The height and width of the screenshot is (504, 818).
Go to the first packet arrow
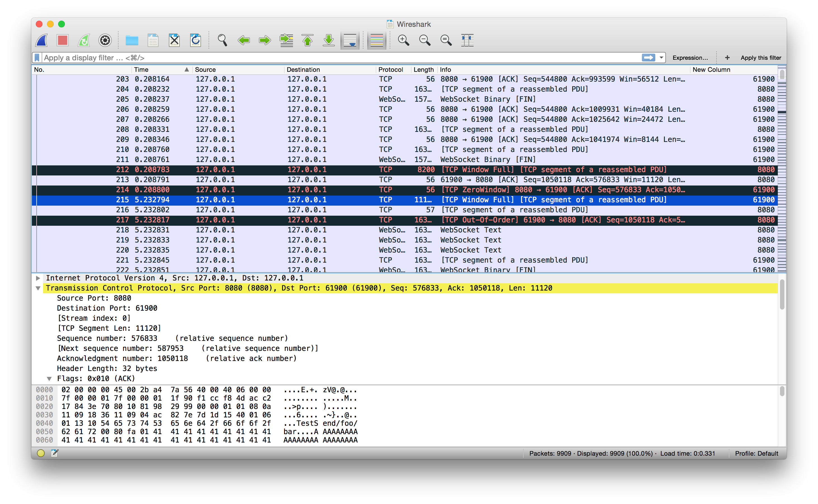pyautogui.click(x=308, y=40)
